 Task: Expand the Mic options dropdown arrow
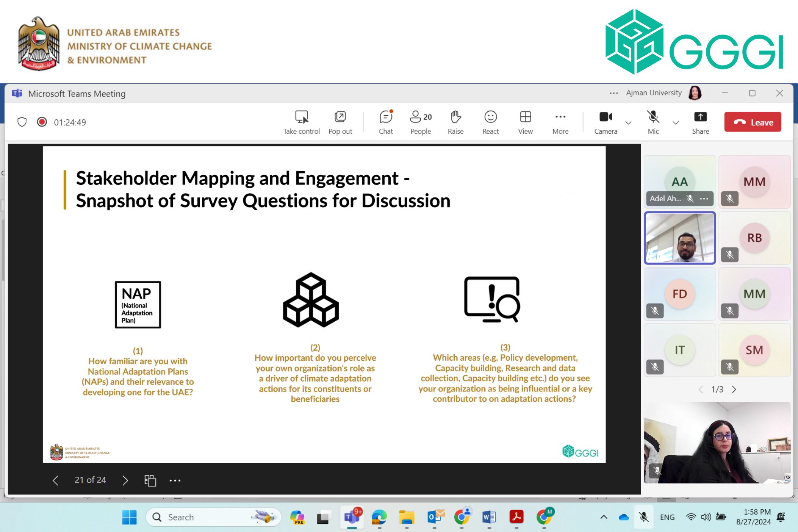tap(676, 123)
